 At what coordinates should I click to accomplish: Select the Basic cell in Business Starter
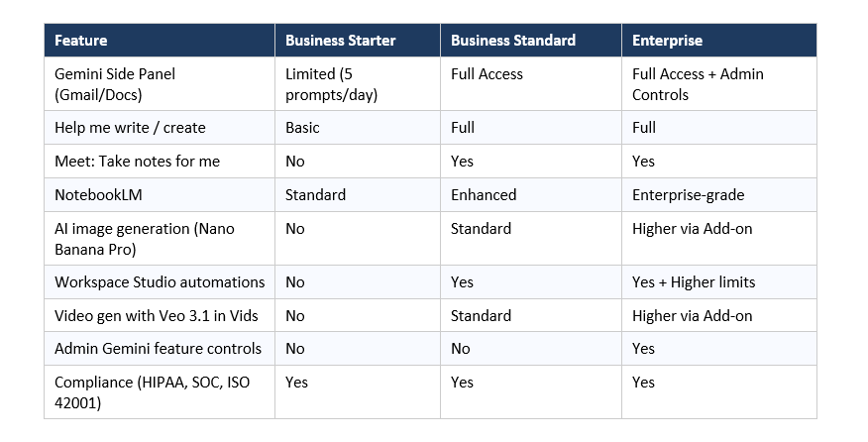point(302,128)
